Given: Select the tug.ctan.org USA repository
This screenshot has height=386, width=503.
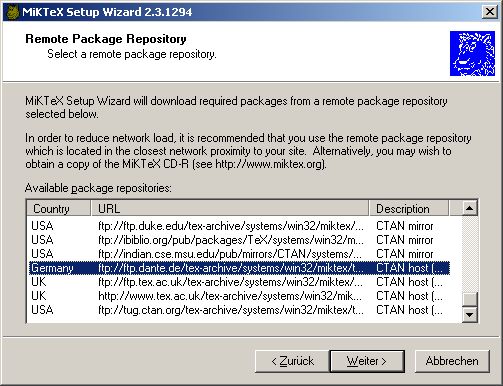Looking at the screenshot, I should pos(239,310).
